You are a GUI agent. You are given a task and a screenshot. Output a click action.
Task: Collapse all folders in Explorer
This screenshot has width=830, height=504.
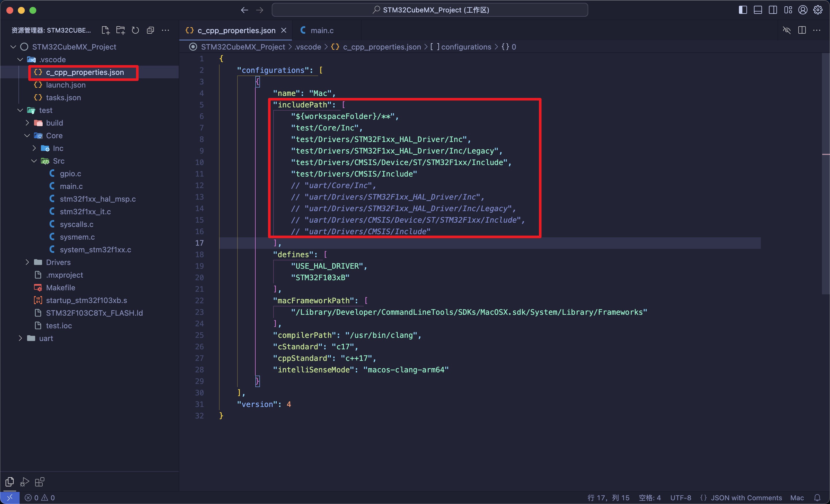pos(150,30)
